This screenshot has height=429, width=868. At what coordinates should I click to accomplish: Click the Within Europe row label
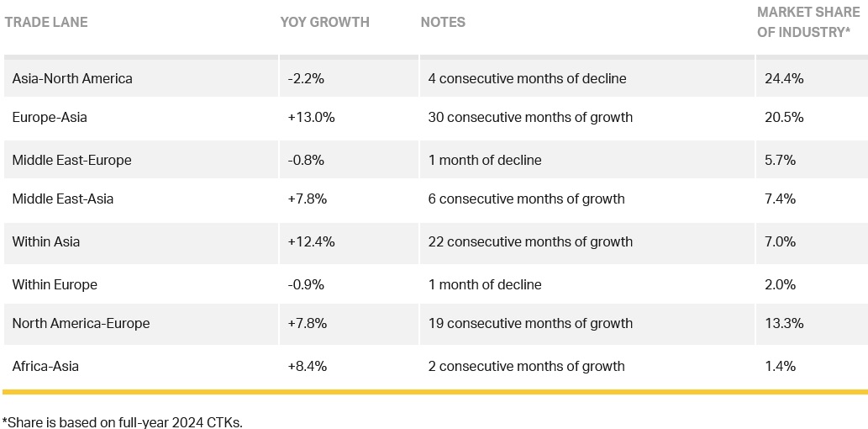pos(55,284)
